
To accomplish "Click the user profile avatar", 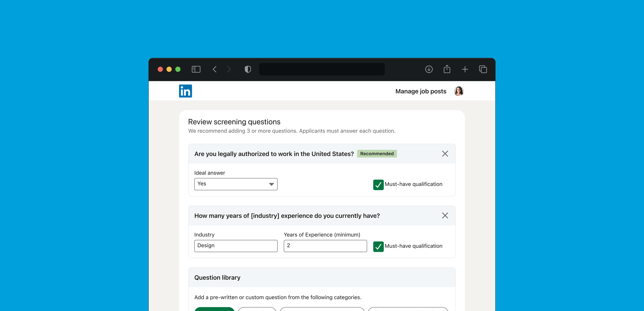I will [459, 91].
